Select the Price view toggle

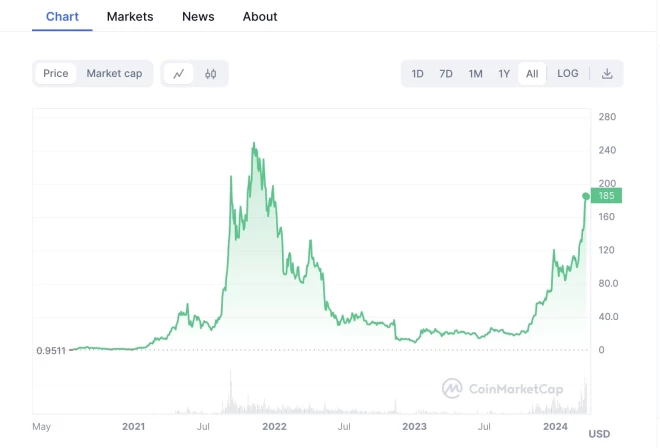[56, 74]
